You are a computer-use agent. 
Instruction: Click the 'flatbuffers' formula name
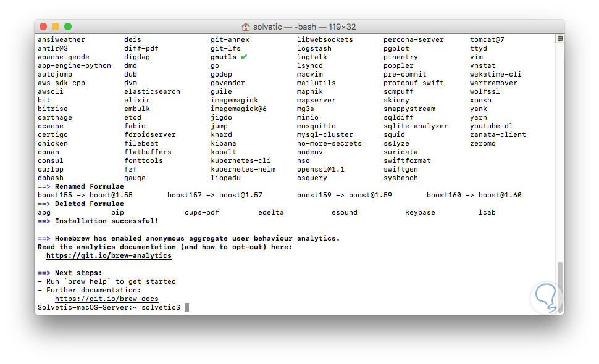pos(148,152)
